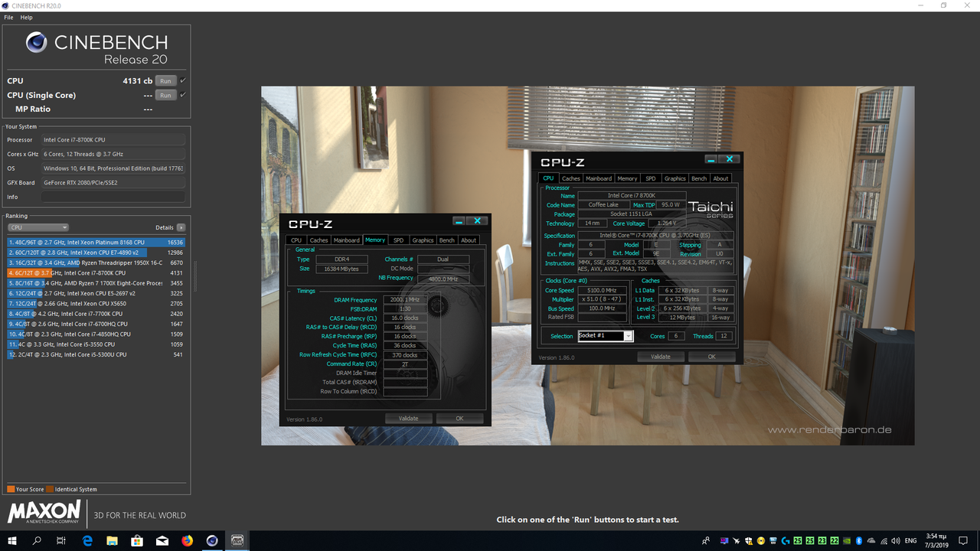
Task: Select Core i5-5300U ranking row
Action: tap(96, 354)
